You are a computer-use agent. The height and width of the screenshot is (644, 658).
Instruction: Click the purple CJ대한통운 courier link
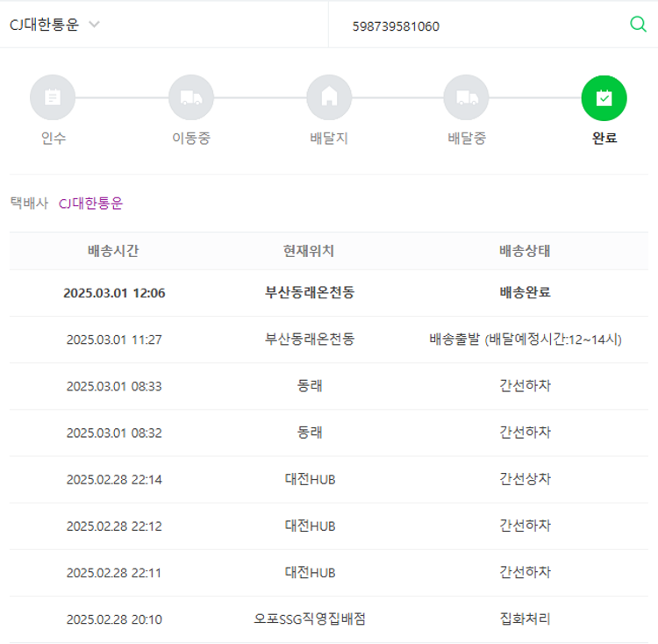(90, 203)
